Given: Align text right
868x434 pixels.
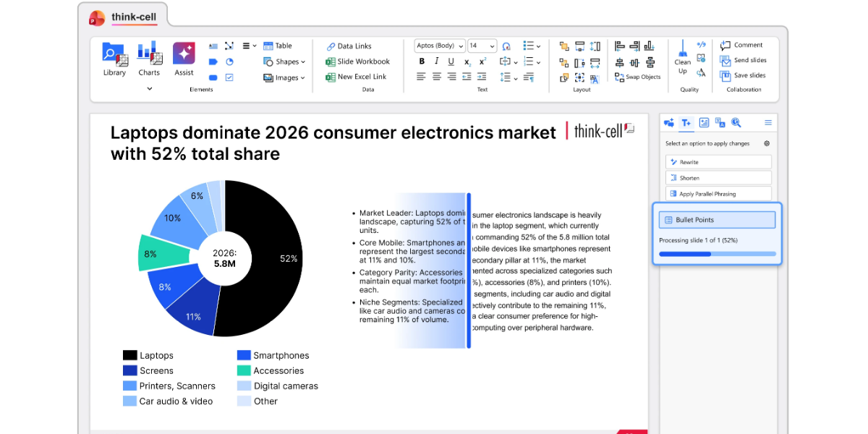Looking at the screenshot, I should click(451, 77).
